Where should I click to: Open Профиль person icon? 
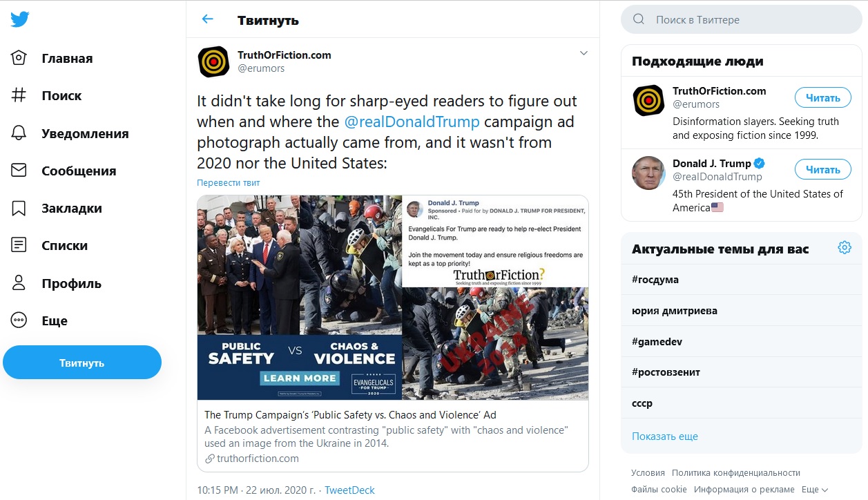19,283
